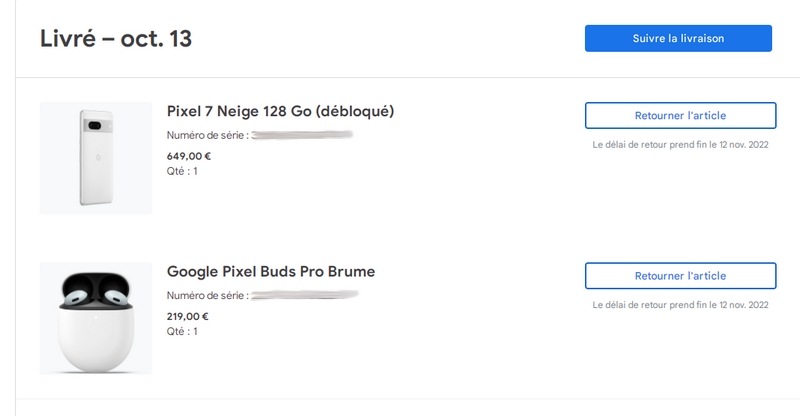Image resolution: width=800 pixels, height=416 pixels.
Task: Return the Google Pixel Buds Pro item
Action: tap(680, 276)
